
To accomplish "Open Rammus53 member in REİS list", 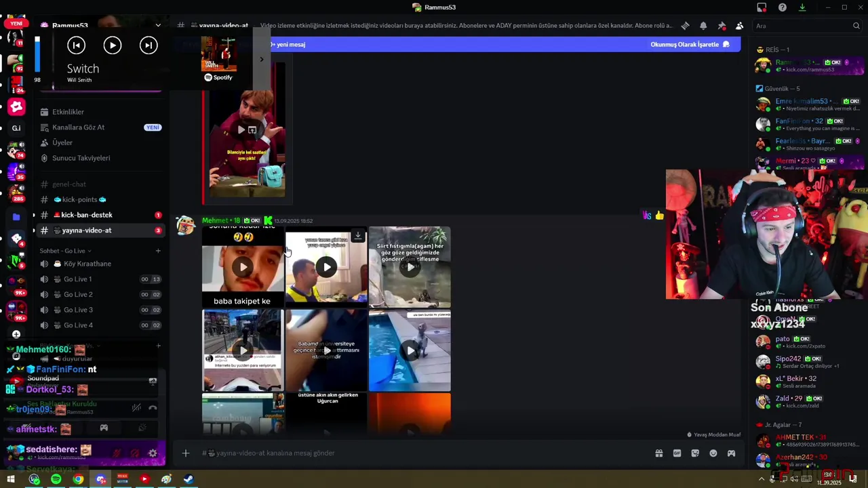I will click(809, 66).
